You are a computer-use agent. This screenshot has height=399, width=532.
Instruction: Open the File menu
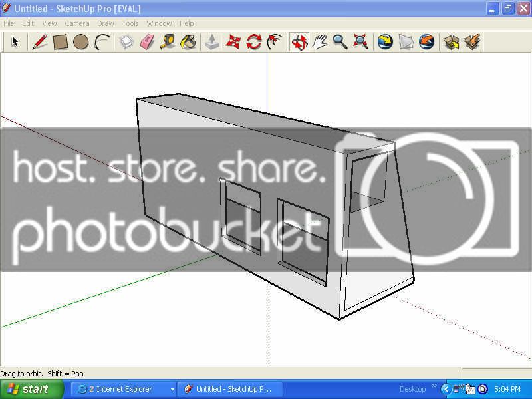9,23
